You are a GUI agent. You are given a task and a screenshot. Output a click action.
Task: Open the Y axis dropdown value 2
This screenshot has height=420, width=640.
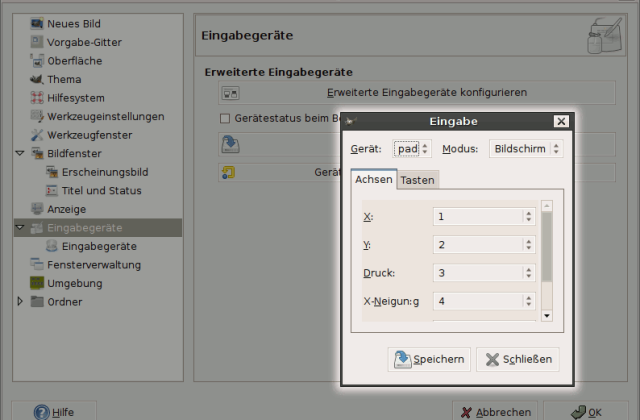click(484, 244)
